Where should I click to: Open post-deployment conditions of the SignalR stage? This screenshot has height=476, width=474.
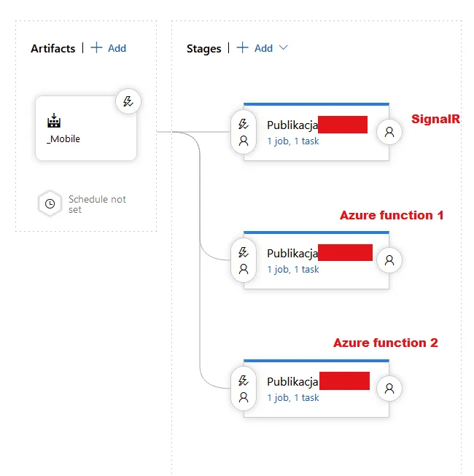pos(389,132)
